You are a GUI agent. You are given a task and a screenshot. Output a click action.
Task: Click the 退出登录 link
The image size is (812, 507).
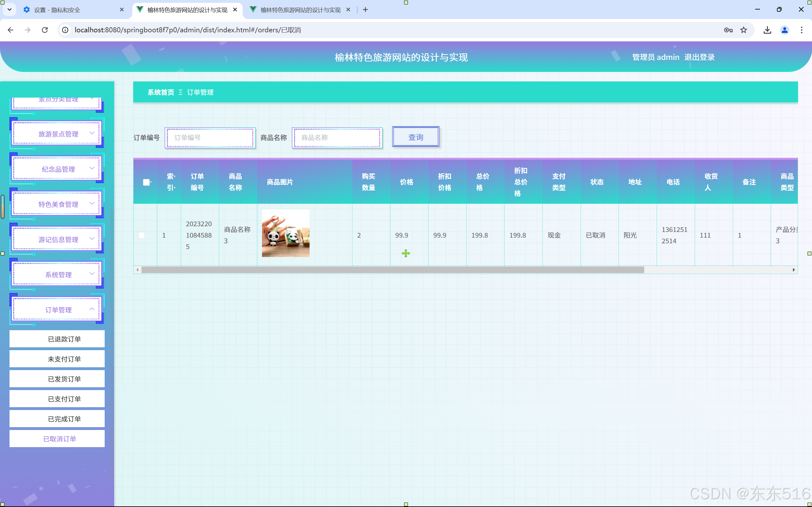pos(699,57)
